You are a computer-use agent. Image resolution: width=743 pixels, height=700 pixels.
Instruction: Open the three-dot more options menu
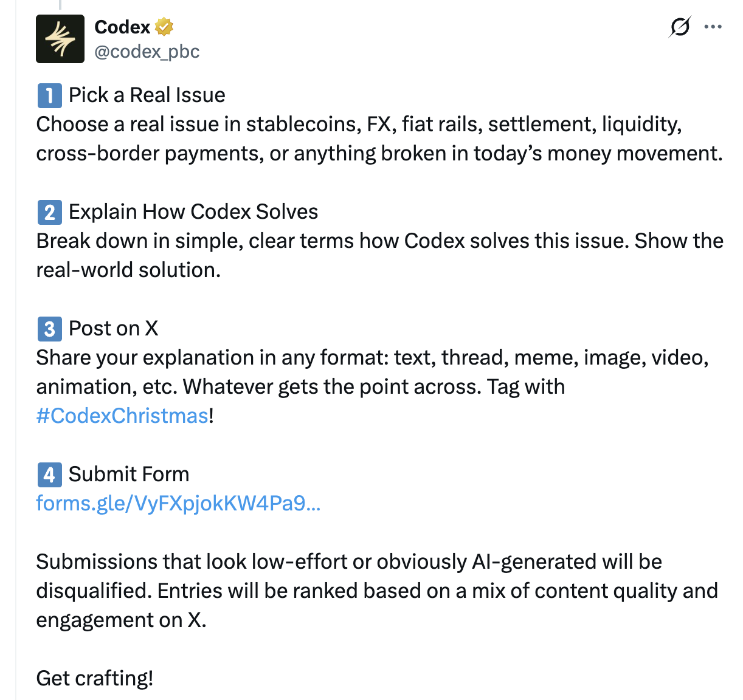coord(713,27)
